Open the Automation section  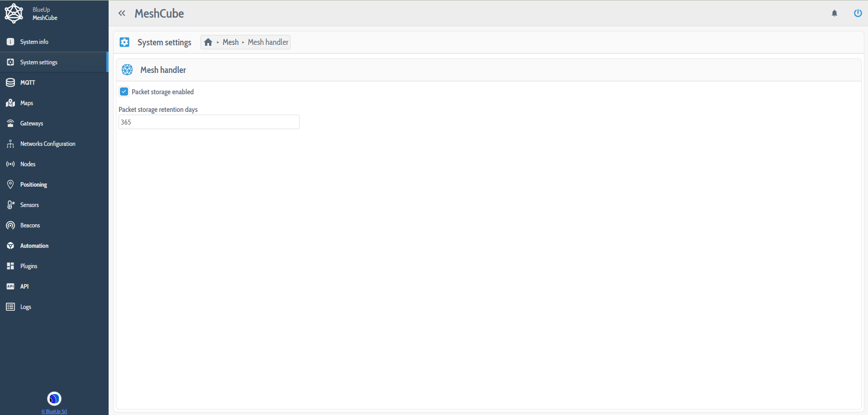34,246
